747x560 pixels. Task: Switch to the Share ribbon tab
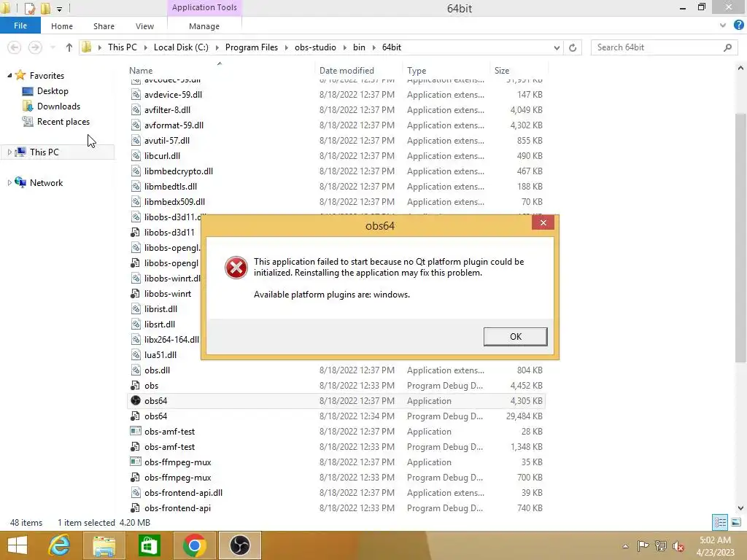[x=104, y=26]
